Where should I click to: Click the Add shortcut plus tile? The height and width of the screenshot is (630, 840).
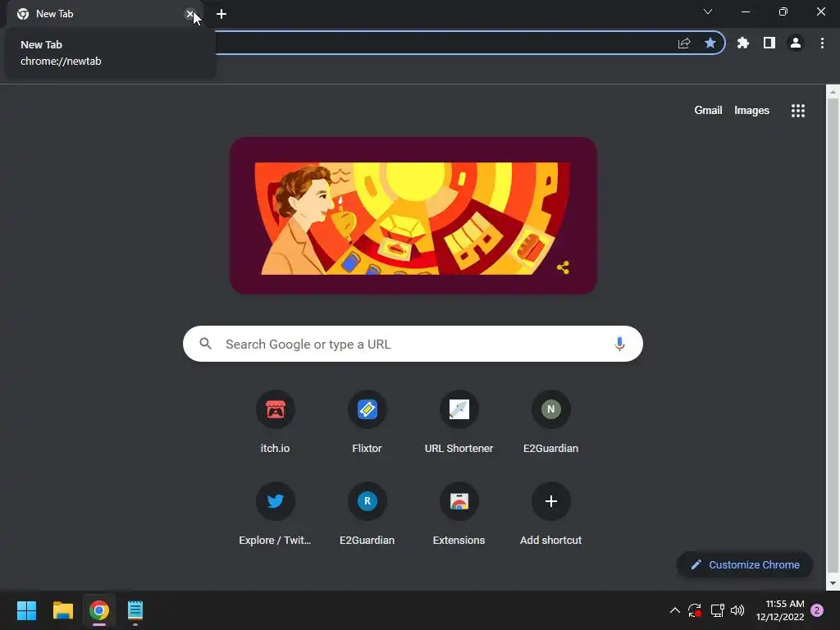(550, 501)
